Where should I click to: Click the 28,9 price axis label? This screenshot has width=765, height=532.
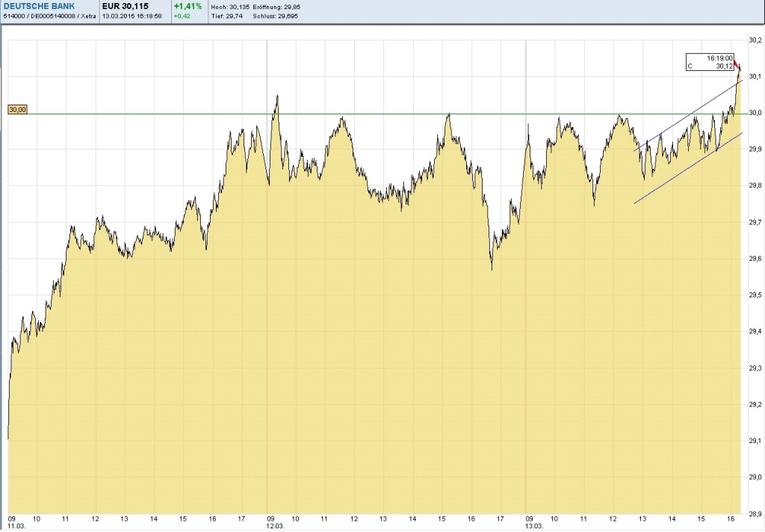coord(755,513)
